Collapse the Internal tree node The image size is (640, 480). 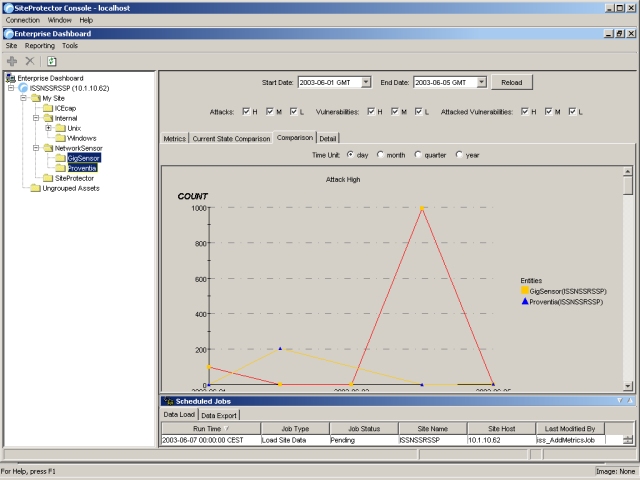(x=36, y=118)
